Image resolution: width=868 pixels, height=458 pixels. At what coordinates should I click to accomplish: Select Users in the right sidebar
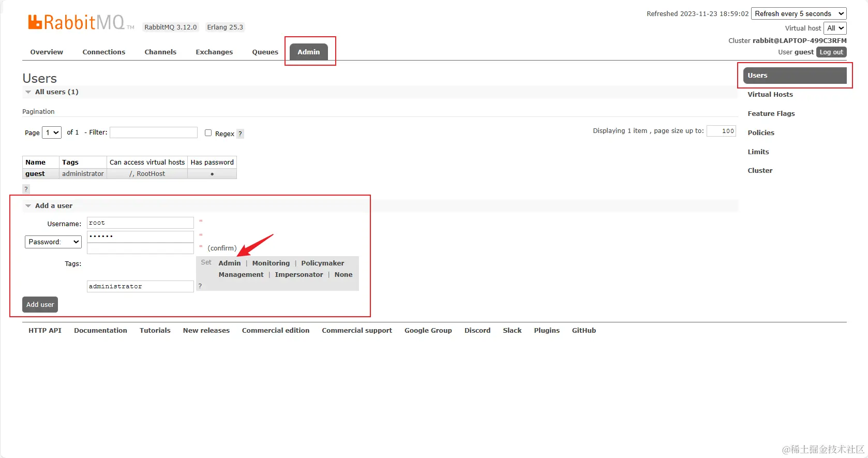click(795, 76)
